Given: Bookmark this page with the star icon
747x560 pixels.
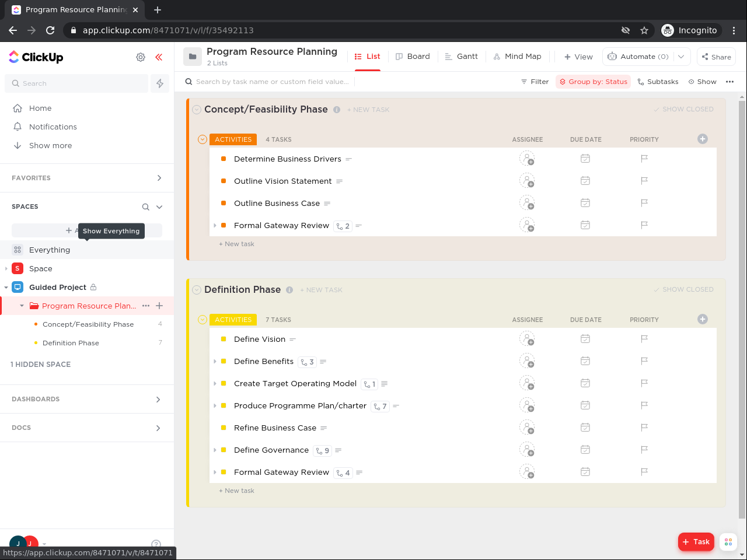Looking at the screenshot, I should click(644, 30).
